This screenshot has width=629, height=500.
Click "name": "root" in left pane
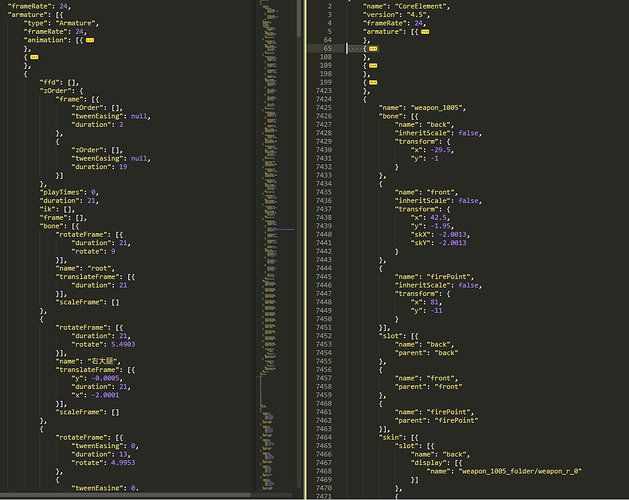(84, 268)
